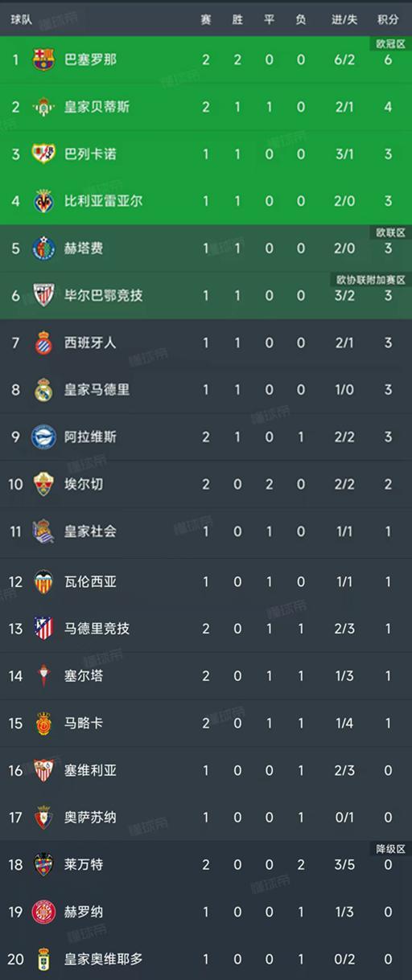412x980 pixels.
Task: Click the 皇家奥维耶多 last-place row
Action: (x=206, y=959)
